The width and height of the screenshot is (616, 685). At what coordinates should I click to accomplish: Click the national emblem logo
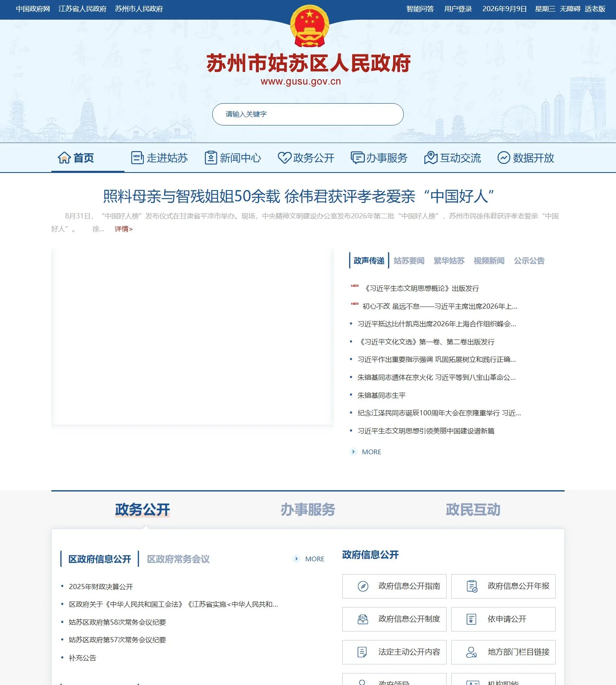[310, 26]
